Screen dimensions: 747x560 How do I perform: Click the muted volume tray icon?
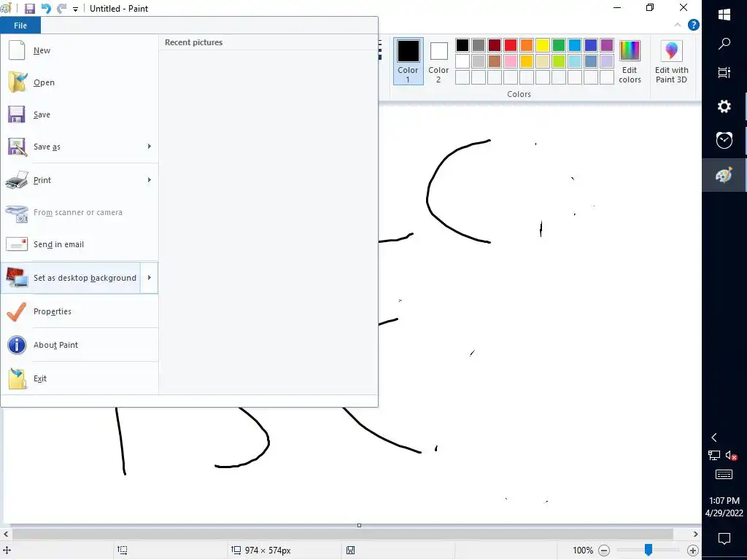pos(731,456)
